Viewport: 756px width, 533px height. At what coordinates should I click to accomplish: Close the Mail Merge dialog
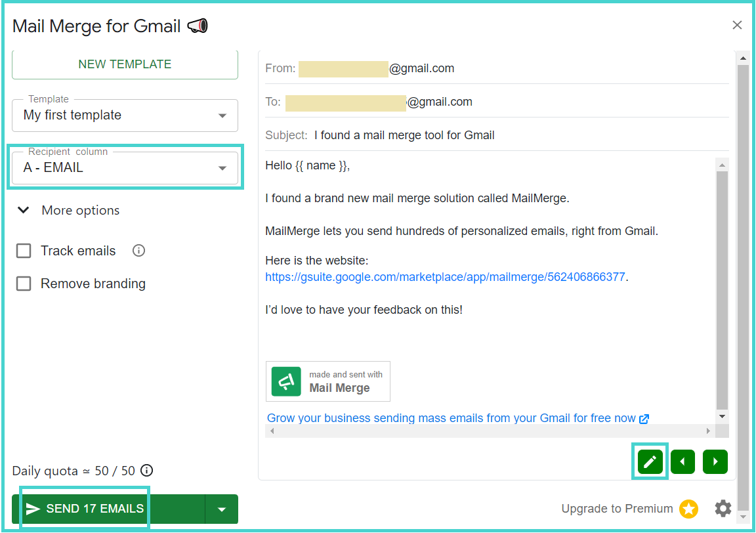click(x=737, y=25)
